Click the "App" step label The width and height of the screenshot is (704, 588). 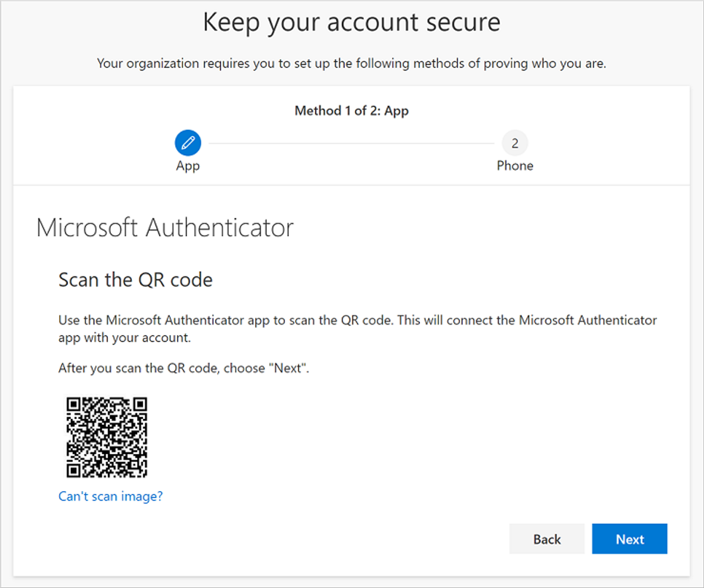pyautogui.click(x=188, y=166)
